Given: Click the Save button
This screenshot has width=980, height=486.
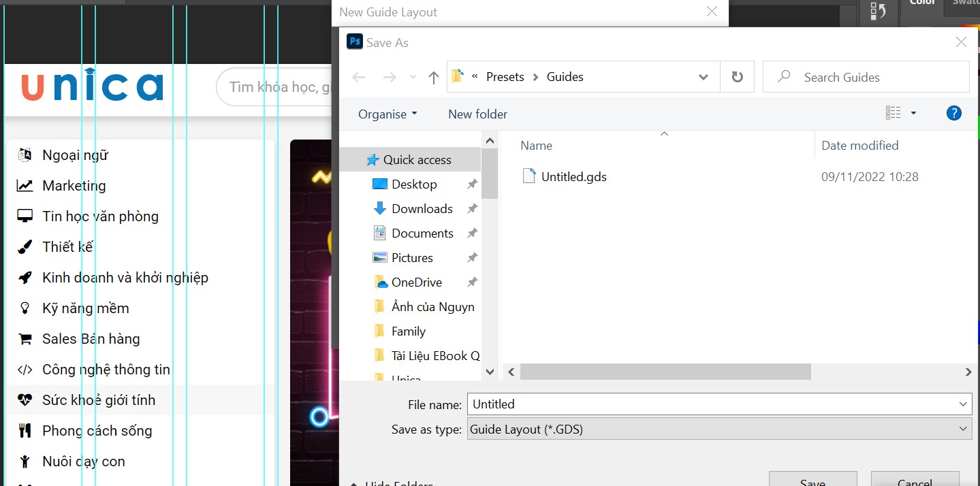Looking at the screenshot, I should pos(812,481).
